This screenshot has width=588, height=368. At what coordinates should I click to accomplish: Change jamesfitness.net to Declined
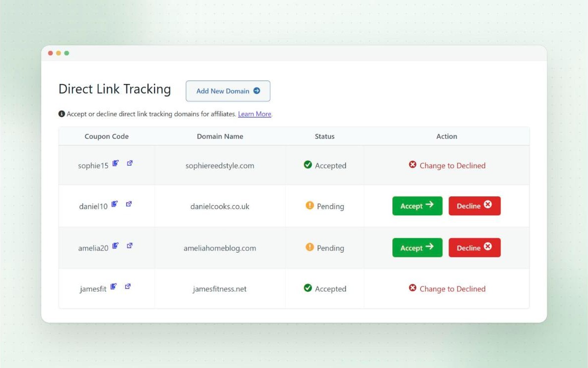click(447, 289)
